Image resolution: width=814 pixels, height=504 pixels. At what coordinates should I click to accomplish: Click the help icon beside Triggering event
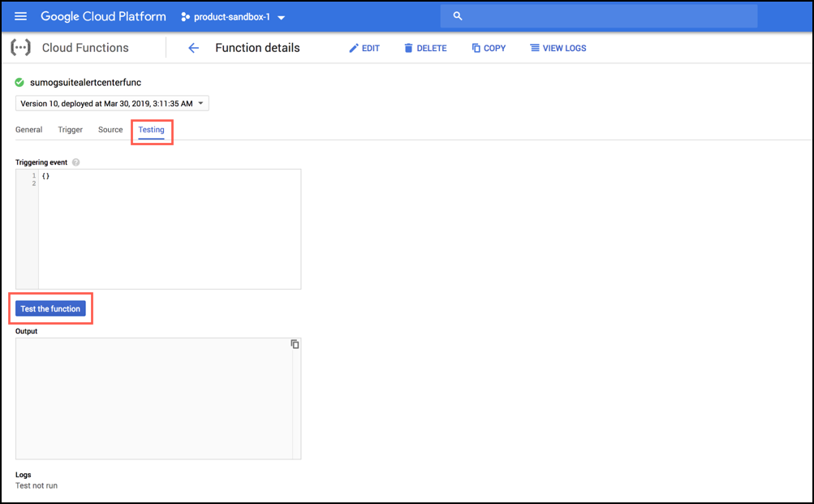pos(75,162)
